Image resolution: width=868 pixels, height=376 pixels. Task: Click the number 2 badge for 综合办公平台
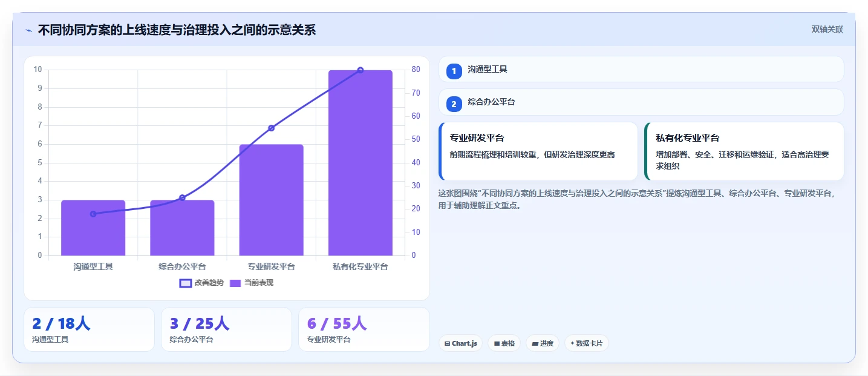[454, 104]
